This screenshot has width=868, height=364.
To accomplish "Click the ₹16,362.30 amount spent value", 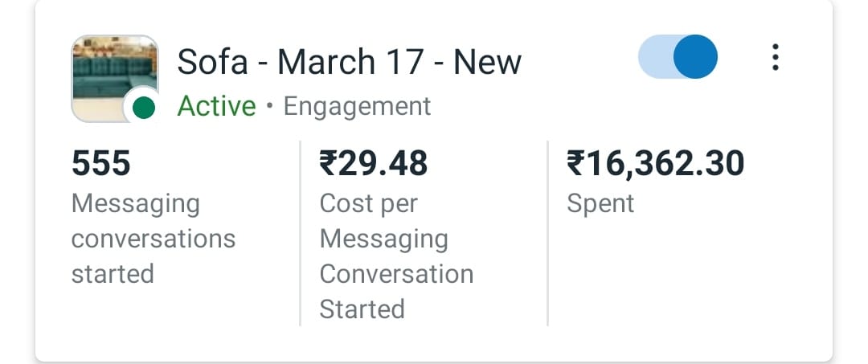I will click(x=656, y=164).
